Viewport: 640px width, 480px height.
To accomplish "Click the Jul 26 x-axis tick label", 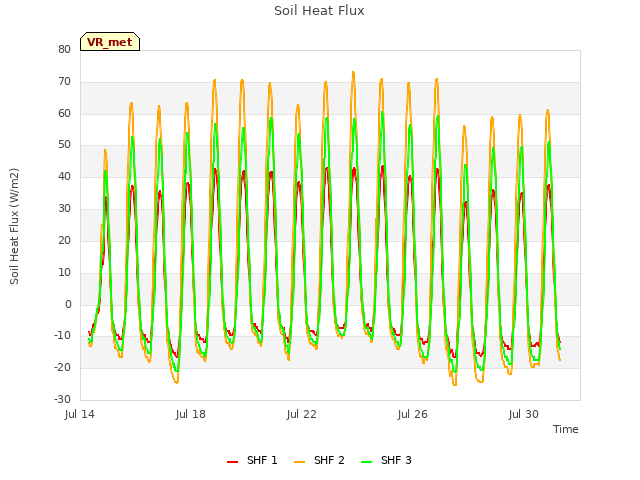I will (x=413, y=414).
